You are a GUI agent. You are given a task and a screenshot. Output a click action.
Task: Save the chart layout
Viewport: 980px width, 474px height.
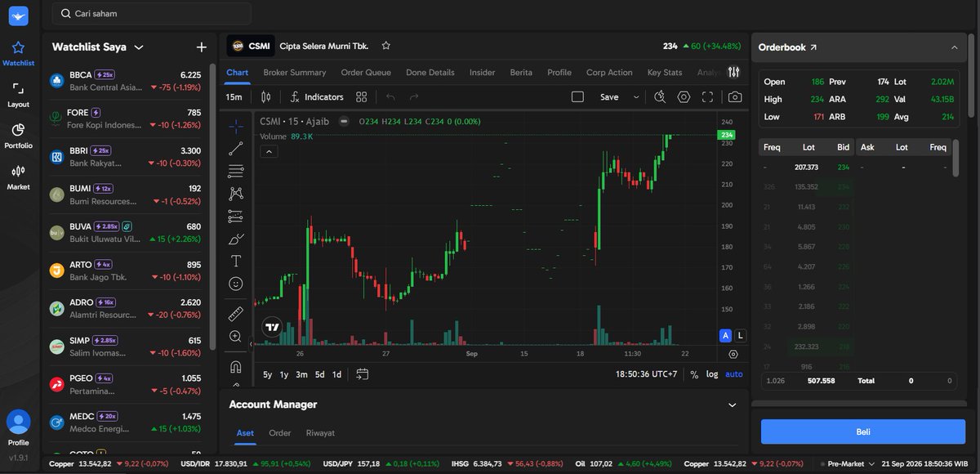pos(609,96)
